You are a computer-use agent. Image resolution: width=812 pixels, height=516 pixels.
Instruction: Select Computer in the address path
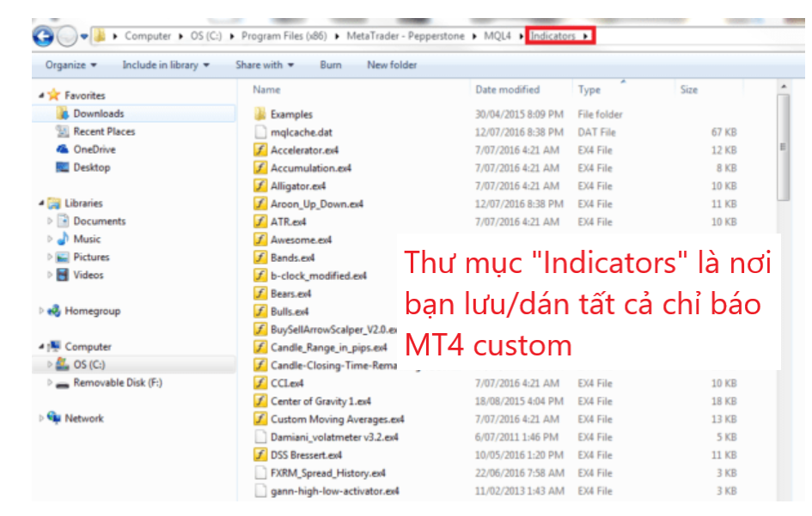click(148, 36)
